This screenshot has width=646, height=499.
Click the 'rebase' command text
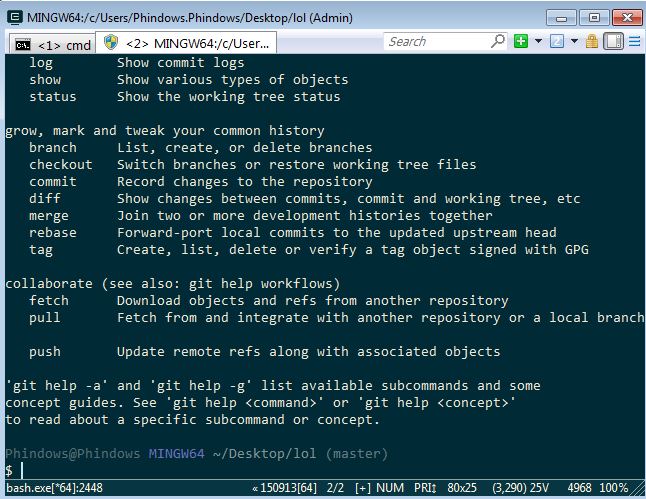click(53, 233)
